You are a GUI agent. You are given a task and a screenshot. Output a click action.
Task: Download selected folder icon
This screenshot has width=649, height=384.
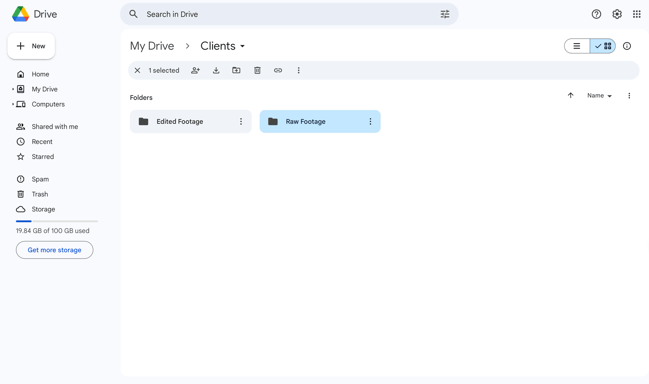pyautogui.click(x=216, y=70)
